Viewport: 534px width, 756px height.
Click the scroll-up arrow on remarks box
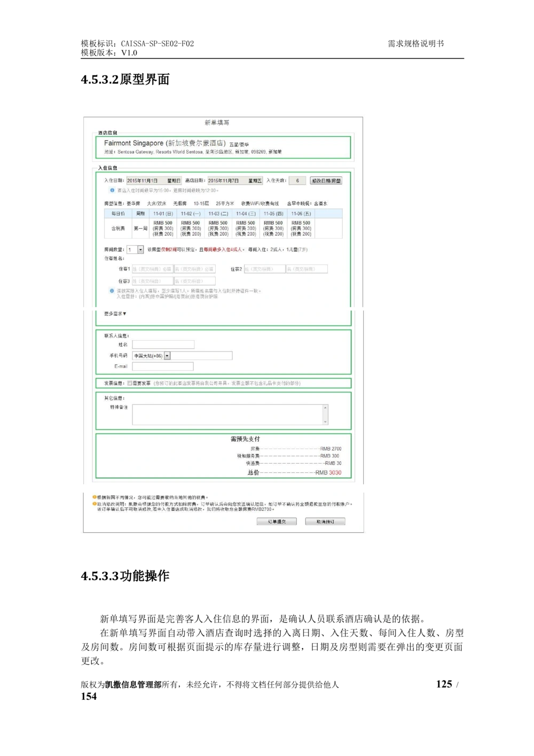point(325,407)
